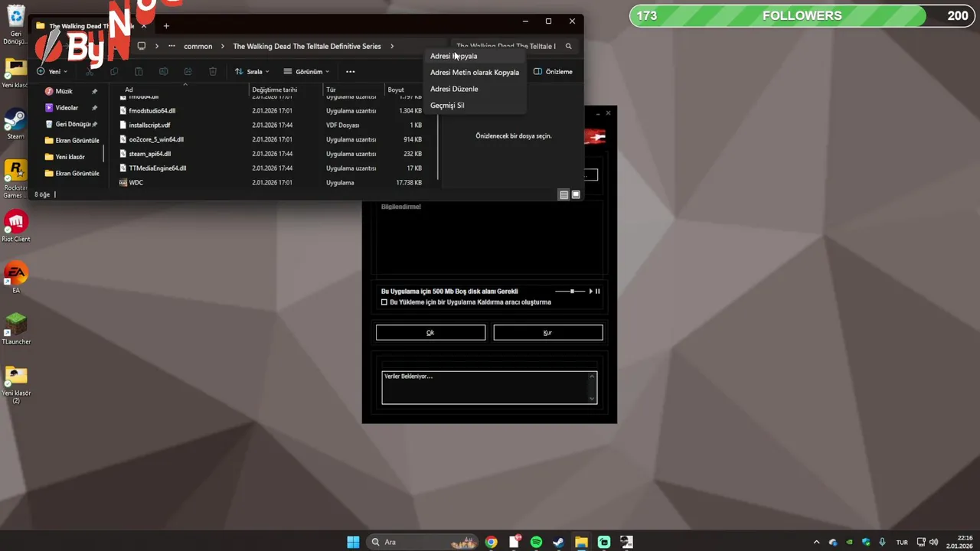Image resolution: width=980 pixels, height=551 pixels.
Task: Switch to details view icon in Explorer status bar
Action: pyautogui.click(x=563, y=194)
